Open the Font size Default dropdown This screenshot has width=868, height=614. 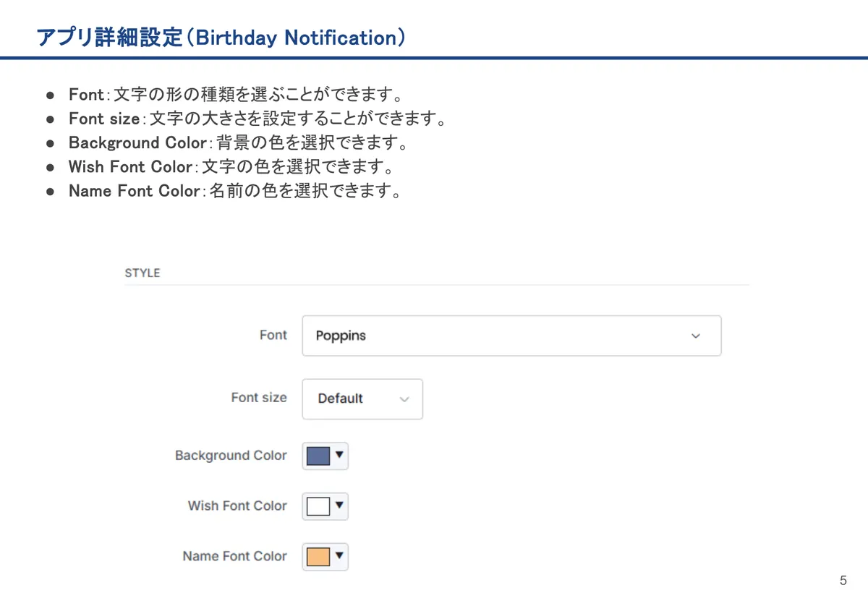click(362, 398)
